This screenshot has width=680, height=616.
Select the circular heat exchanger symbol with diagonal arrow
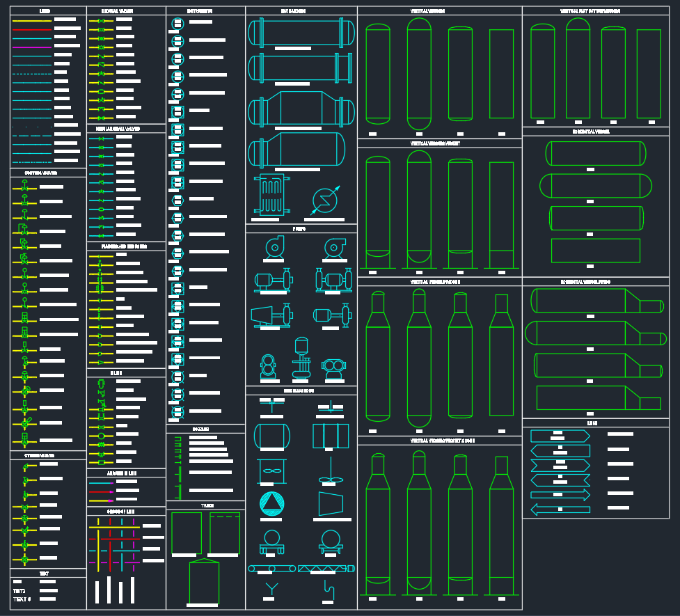[325, 201]
